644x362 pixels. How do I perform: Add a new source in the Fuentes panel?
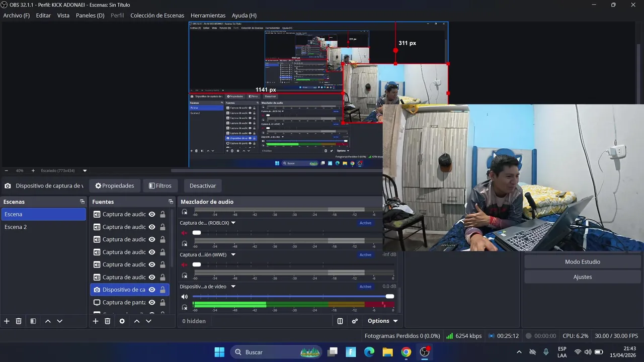coord(96,321)
